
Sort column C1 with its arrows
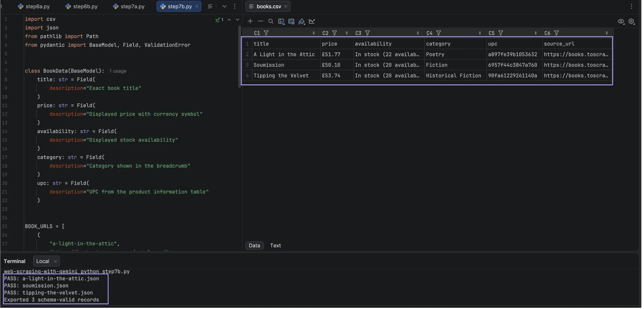[x=314, y=33]
